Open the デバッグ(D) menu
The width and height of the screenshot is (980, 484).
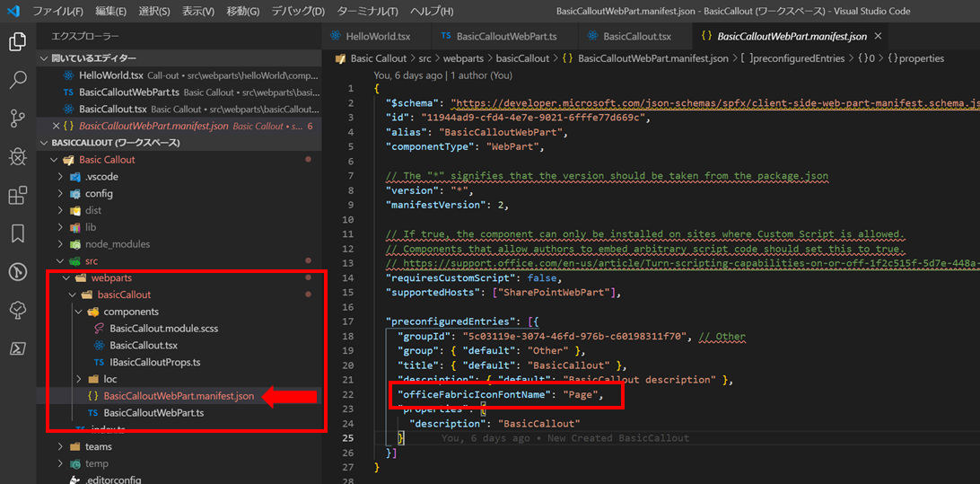pos(299,12)
